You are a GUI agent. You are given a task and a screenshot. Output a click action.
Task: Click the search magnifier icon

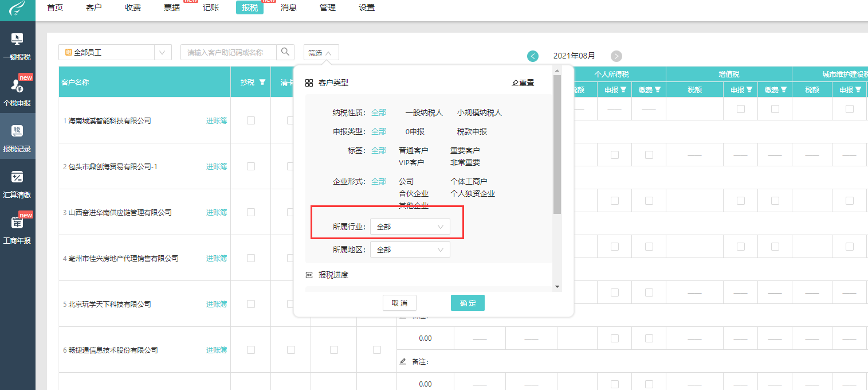point(285,52)
